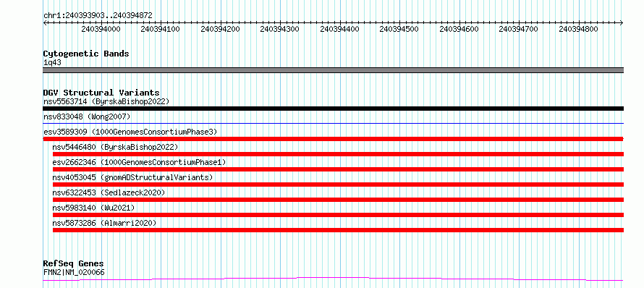This screenshot has height=288, width=644.
Task: Open nsv833048 (Wong2007) variant label
Action: click(87, 117)
